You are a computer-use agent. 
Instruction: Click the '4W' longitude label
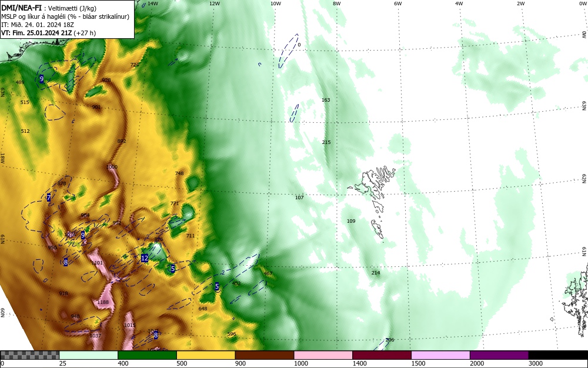click(x=459, y=4)
